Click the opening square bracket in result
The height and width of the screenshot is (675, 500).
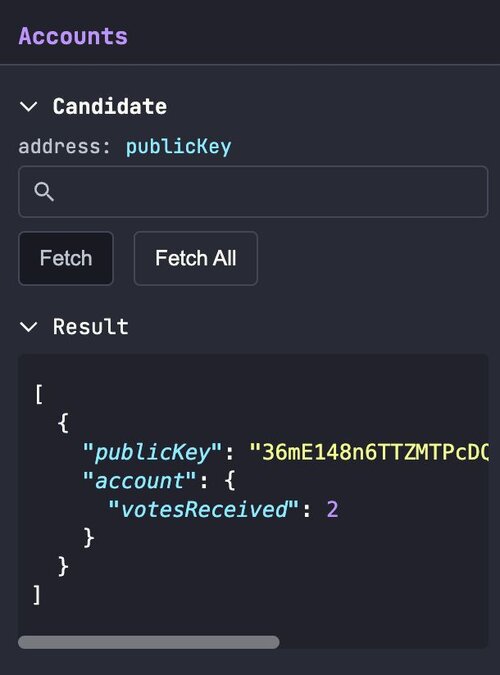pos(39,394)
